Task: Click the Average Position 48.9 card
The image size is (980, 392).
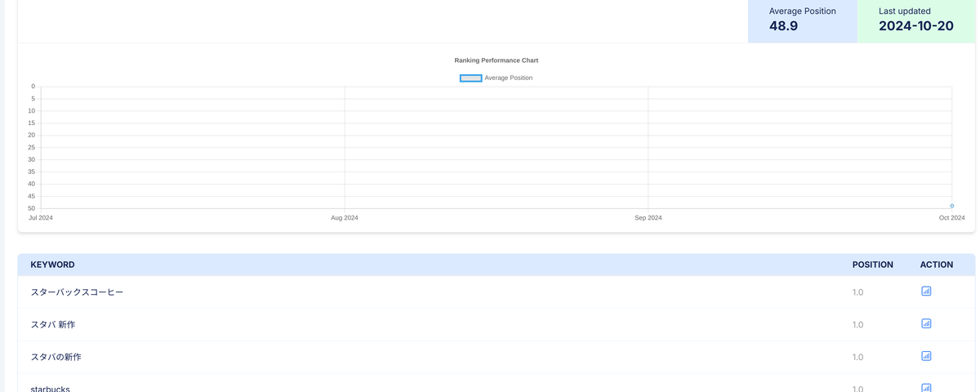Action: click(x=802, y=20)
